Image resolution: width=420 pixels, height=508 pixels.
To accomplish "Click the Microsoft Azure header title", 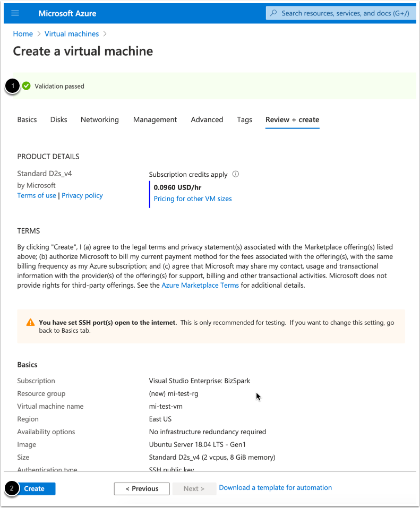I will tap(67, 13).
